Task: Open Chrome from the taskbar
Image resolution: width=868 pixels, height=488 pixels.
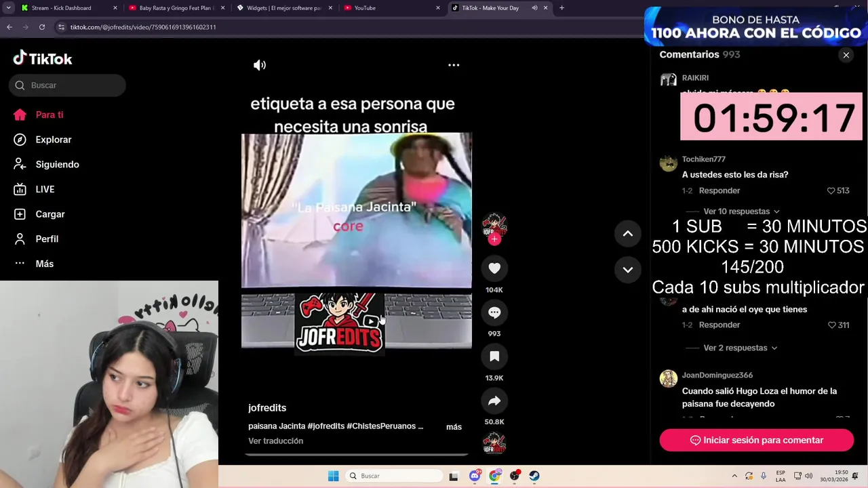Action: tap(494, 476)
